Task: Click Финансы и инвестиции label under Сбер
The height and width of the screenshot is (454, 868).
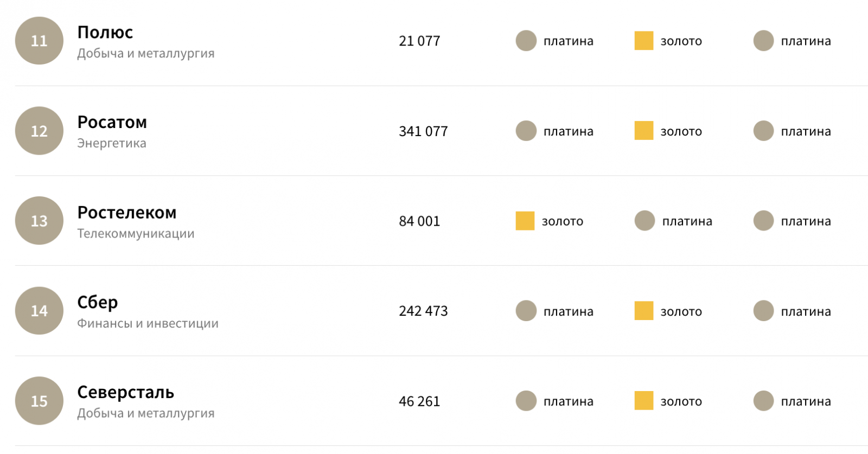Action: point(148,324)
